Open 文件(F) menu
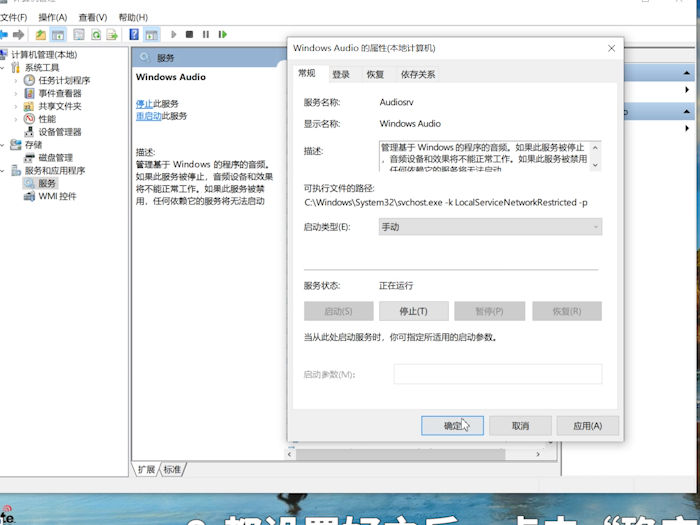 [x=13, y=17]
